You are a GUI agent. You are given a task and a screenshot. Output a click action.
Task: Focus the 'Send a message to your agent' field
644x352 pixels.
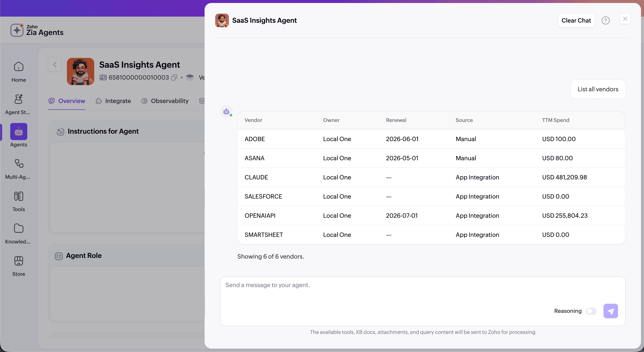[x=423, y=301]
